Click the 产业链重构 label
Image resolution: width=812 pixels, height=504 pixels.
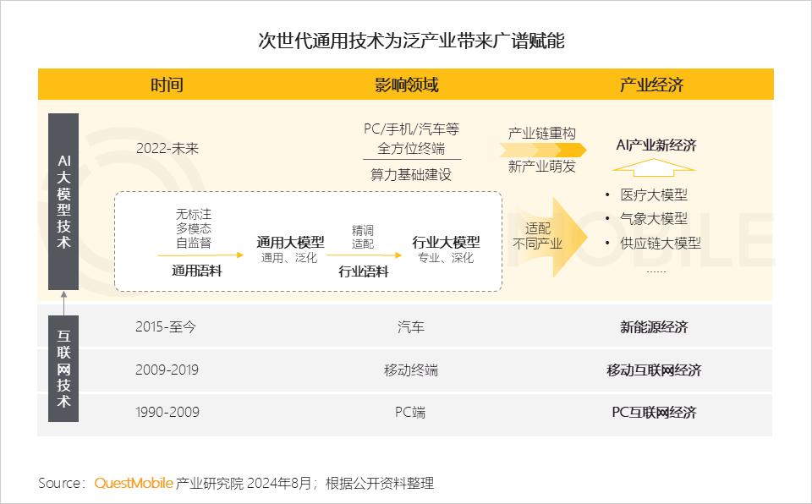click(541, 134)
